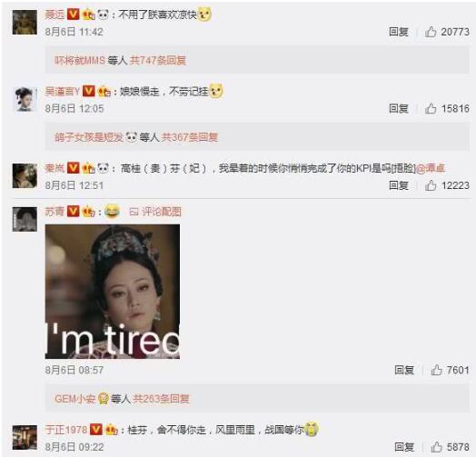Click verified V badge next to 于正1978
This screenshot has height=457, width=476.
click(96, 430)
